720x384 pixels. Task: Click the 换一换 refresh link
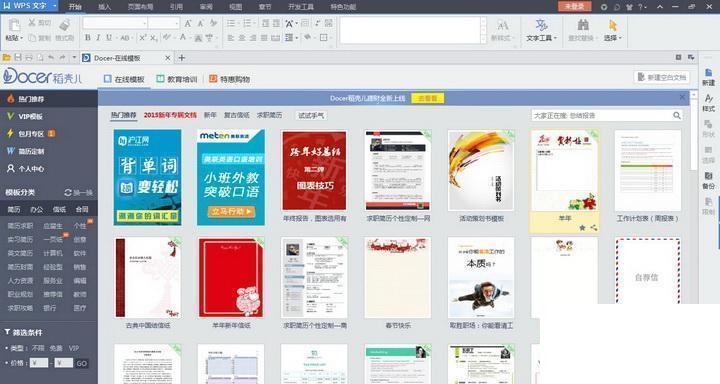pyautogui.click(x=79, y=192)
